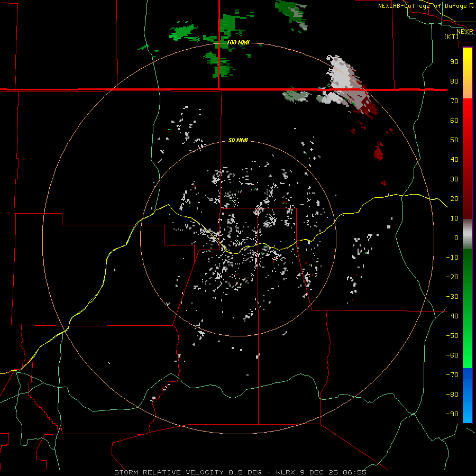Click the "9 DEC 25" date in the caption

coord(319,472)
